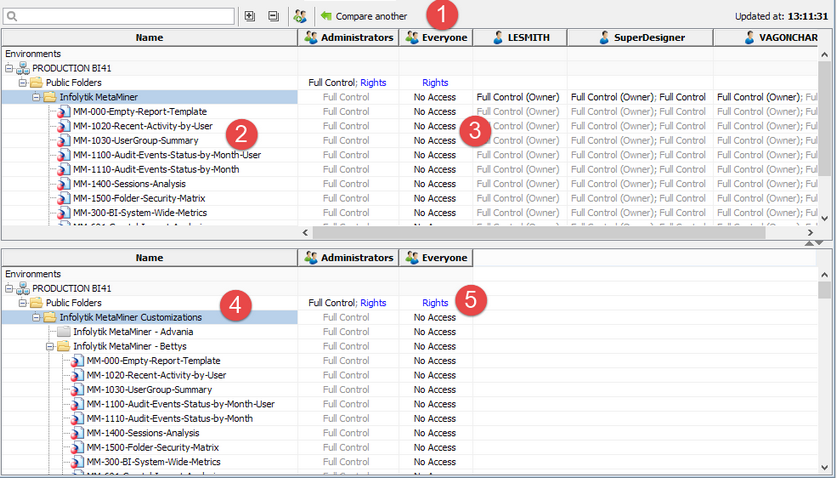Click Everyone column header in bottom panel
This screenshot has width=837, height=478.
(x=436, y=257)
